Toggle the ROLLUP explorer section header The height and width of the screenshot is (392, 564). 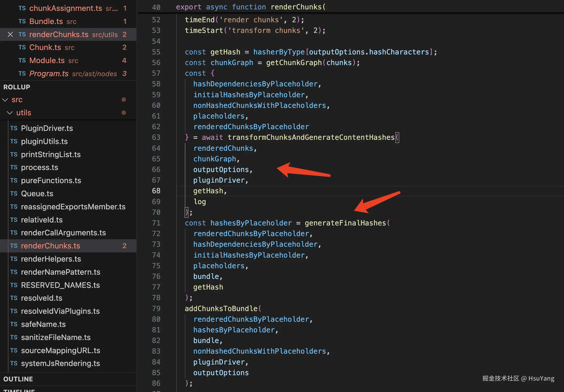pos(17,87)
